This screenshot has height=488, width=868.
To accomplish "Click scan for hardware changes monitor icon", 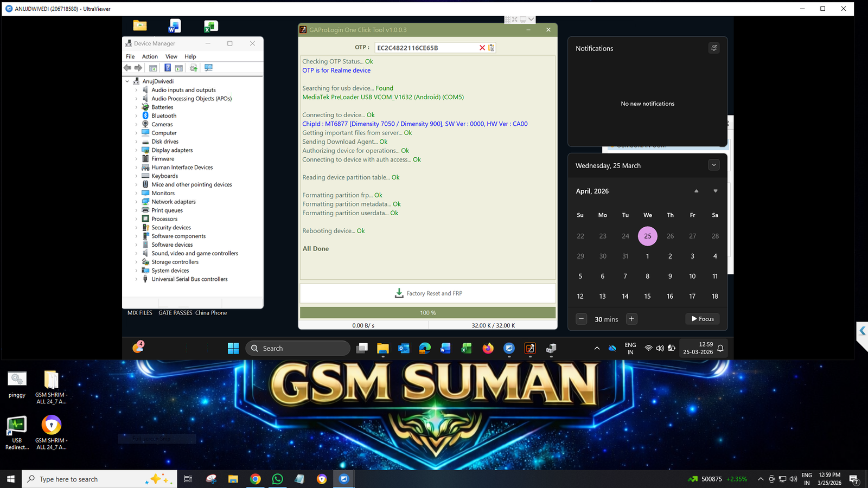I will click(x=208, y=68).
